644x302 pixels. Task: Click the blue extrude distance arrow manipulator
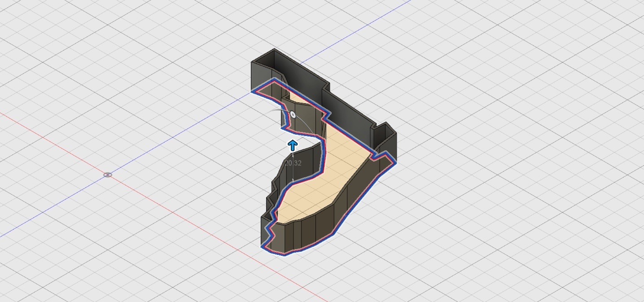(293, 145)
